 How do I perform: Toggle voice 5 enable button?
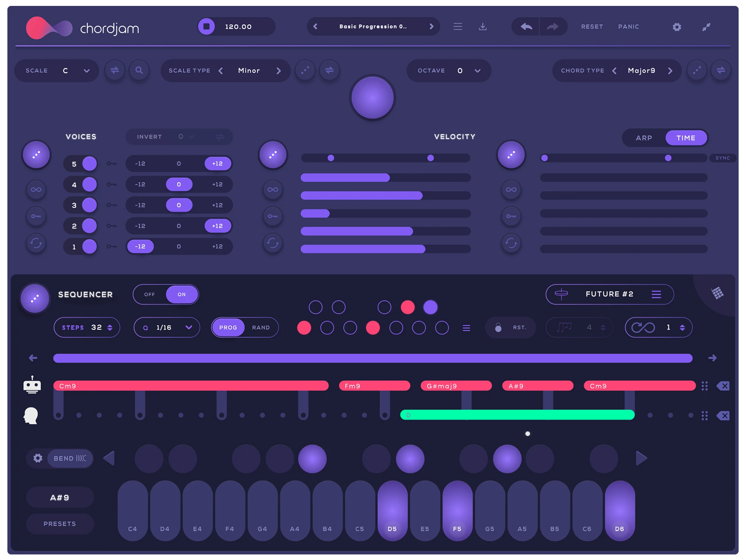(x=89, y=164)
